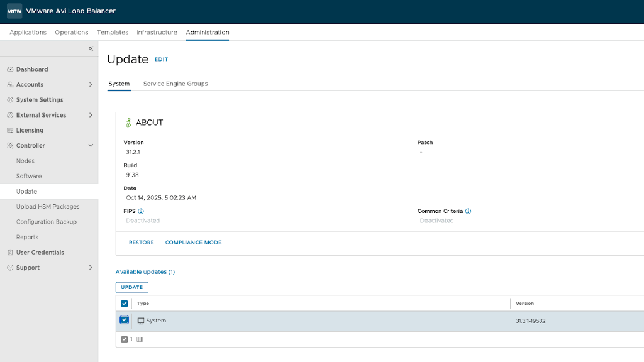
Task: Click the System Settings gear icon
Action: coord(10,100)
